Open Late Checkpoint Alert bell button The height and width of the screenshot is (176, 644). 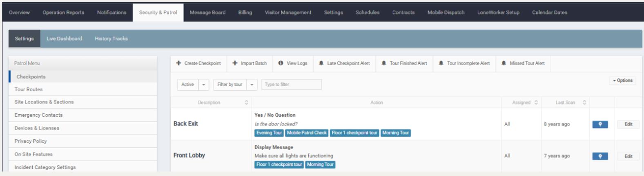coord(344,63)
